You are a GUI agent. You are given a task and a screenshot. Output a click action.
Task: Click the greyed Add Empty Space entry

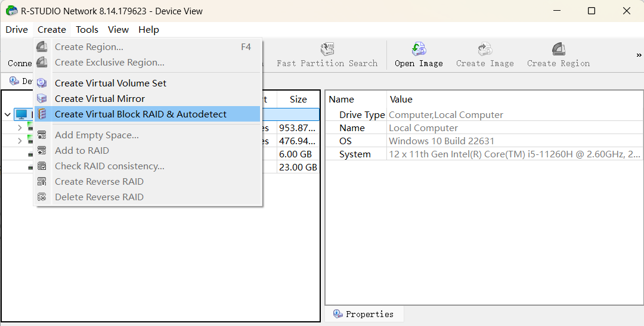click(147, 135)
